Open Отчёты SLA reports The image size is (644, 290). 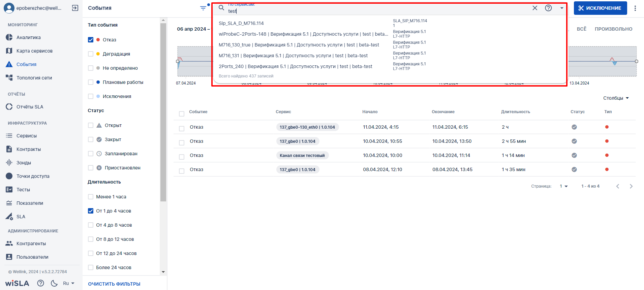[x=24, y=107]
